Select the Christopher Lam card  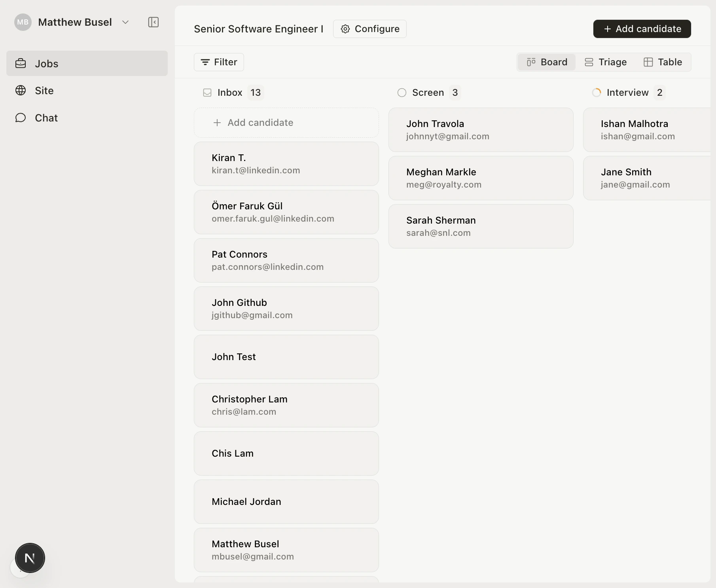coord(286,405)
